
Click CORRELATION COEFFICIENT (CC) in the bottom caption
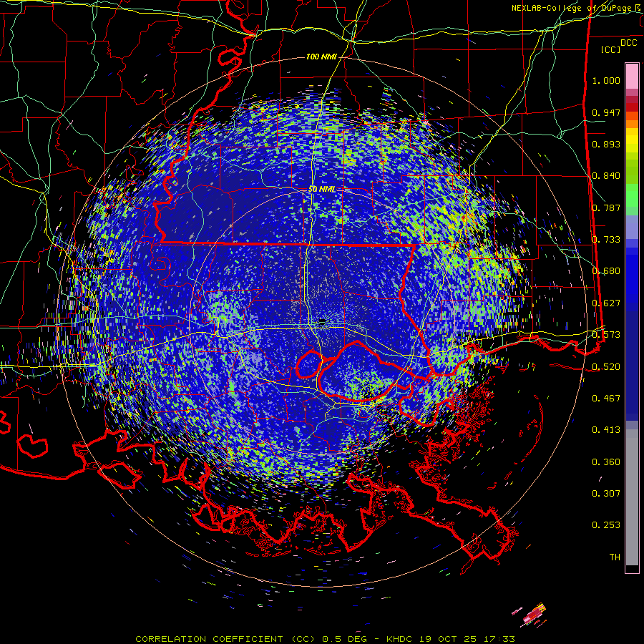pyautogui.click(x=225, y=639)
